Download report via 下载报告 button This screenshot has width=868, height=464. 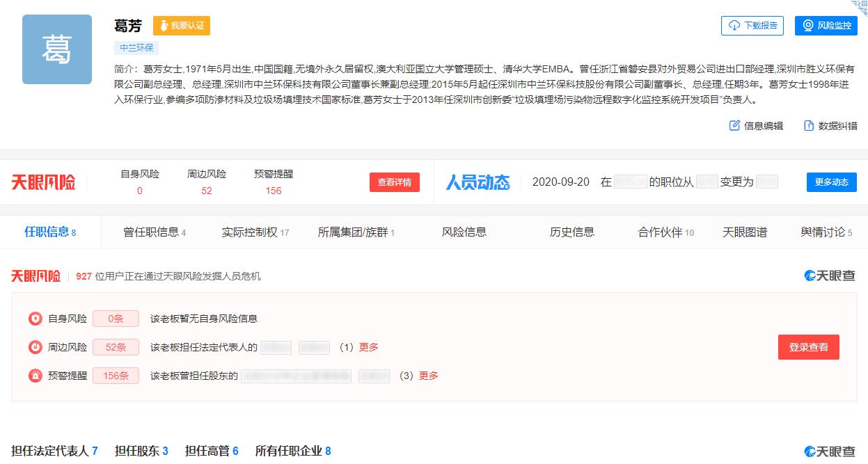point(752,26)
